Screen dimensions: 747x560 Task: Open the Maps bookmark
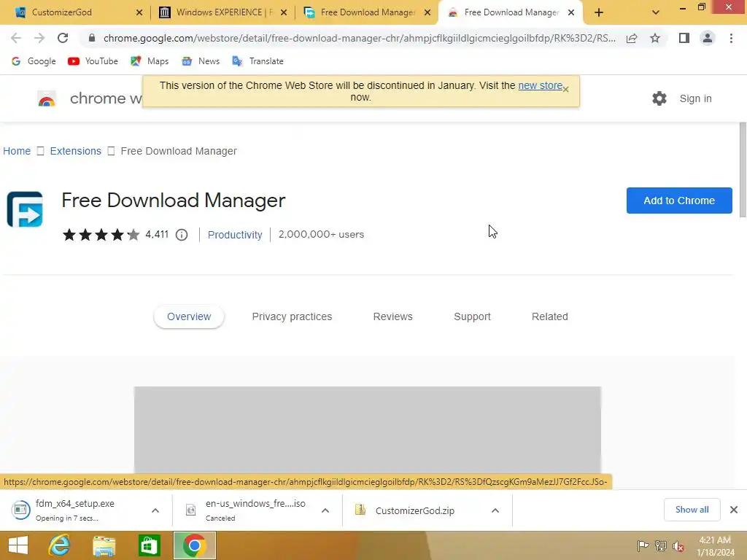point(150,61)
